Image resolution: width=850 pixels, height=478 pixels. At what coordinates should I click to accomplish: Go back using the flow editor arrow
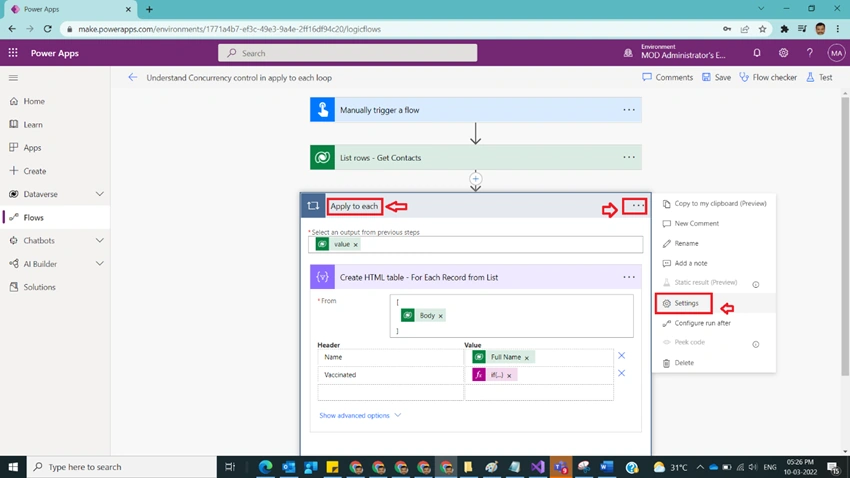point(133,77)
